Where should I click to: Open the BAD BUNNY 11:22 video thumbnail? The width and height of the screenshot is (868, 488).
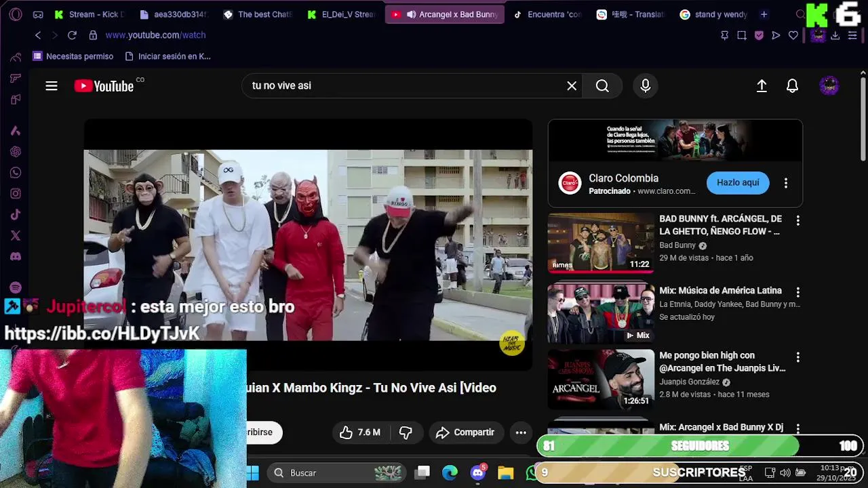[x=601, y=243]
